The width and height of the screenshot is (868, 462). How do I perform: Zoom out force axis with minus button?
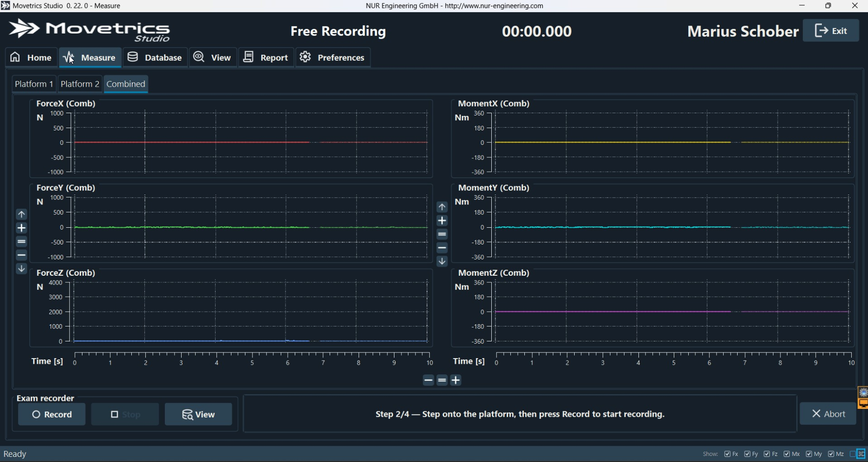coord(21,255)
